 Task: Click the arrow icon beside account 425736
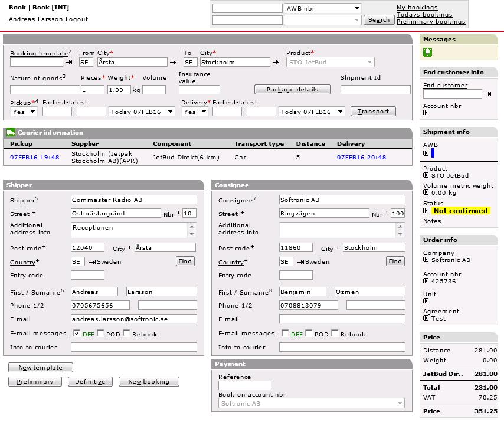(426, 281)
